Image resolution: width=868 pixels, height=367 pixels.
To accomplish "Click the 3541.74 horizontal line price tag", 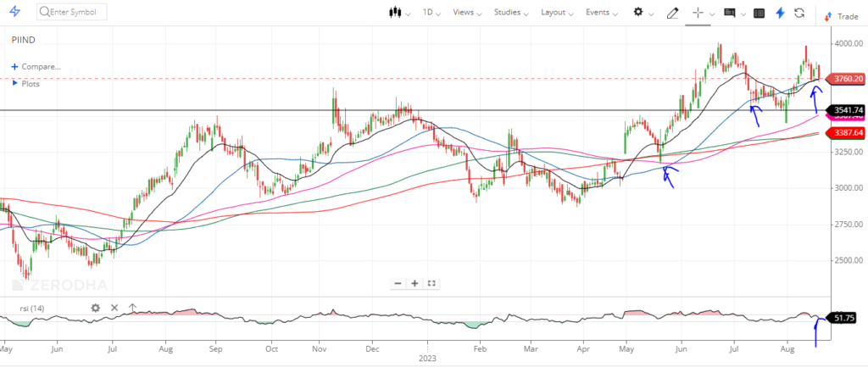I will tap(847, 109).
